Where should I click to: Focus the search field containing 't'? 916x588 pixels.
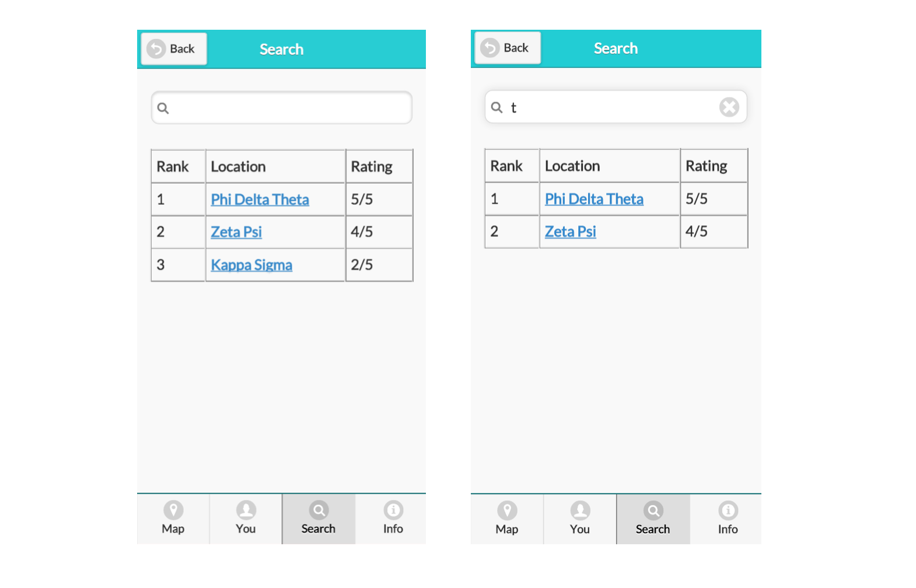[616, 107]
